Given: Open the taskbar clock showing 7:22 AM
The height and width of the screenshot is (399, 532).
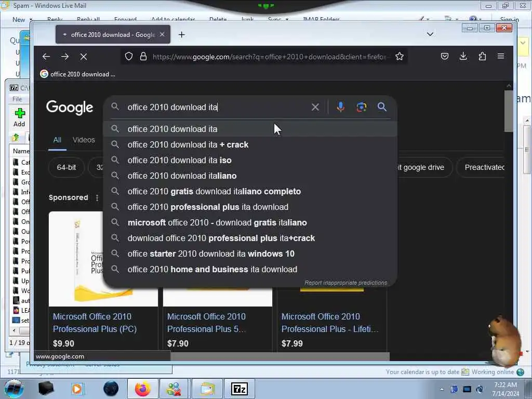Looking at the screenshot, I should tap(506, 389).
